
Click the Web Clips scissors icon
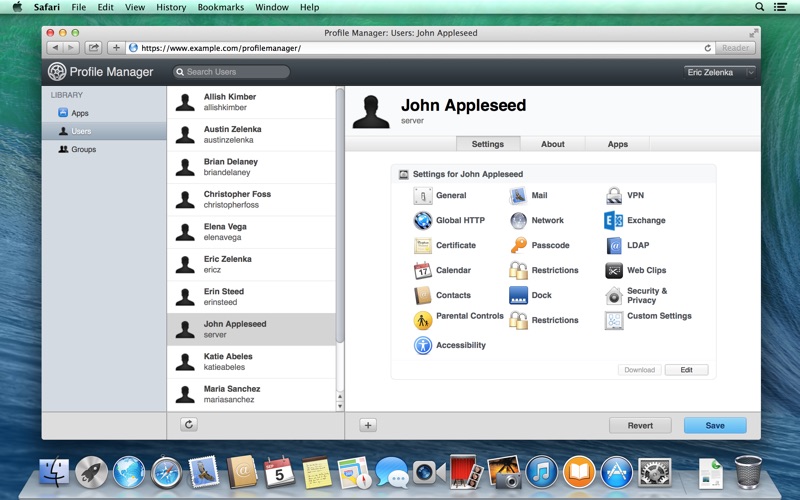click(614, 271)
